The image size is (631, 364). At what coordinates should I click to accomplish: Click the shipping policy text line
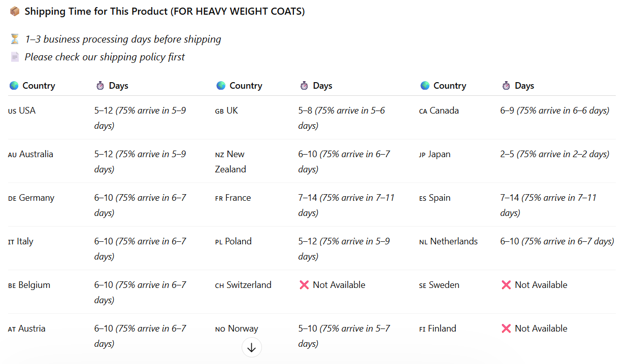coord(105,57)
